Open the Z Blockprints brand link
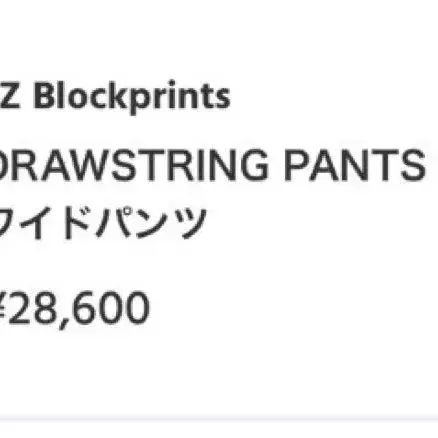The width and height of the screenshot is (438, 438). [x=115, y=97]
